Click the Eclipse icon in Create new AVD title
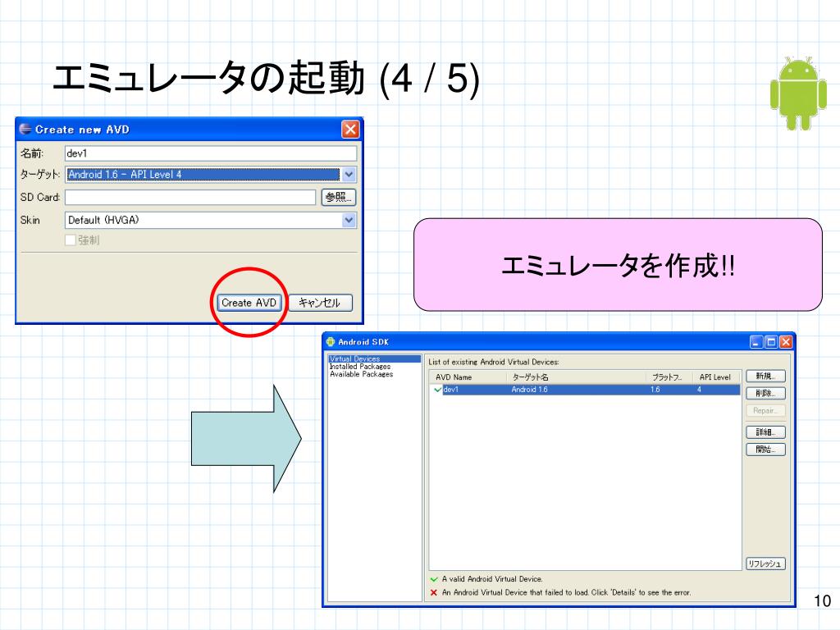 [x=25, y=129]
